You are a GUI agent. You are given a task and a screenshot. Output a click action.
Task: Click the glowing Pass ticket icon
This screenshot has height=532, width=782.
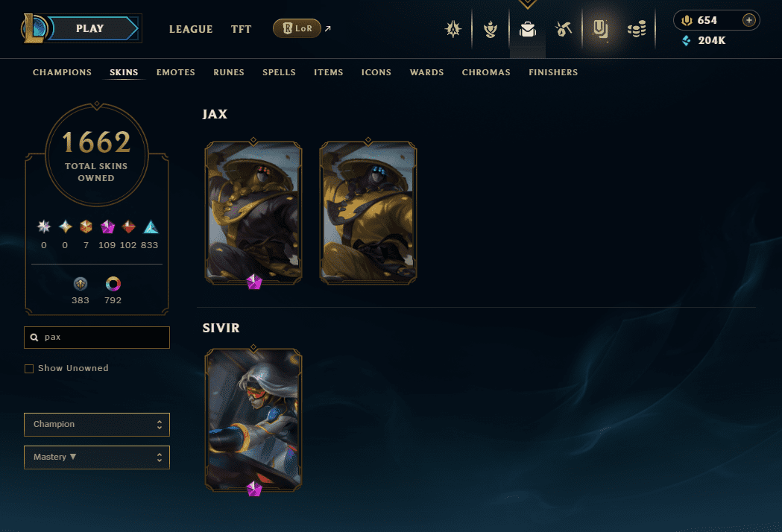600,29
